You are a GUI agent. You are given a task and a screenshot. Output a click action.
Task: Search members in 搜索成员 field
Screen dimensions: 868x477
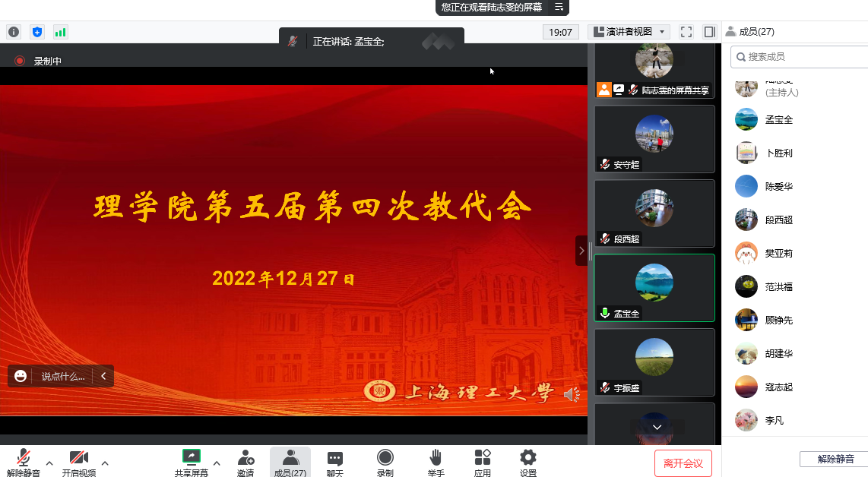tap(800, 56)
